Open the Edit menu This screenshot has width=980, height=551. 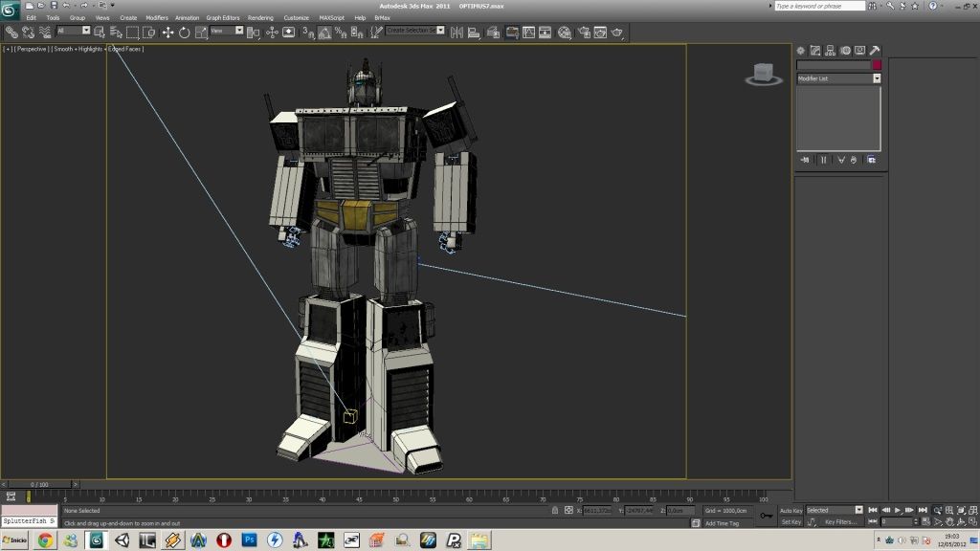tap(32, 18)
